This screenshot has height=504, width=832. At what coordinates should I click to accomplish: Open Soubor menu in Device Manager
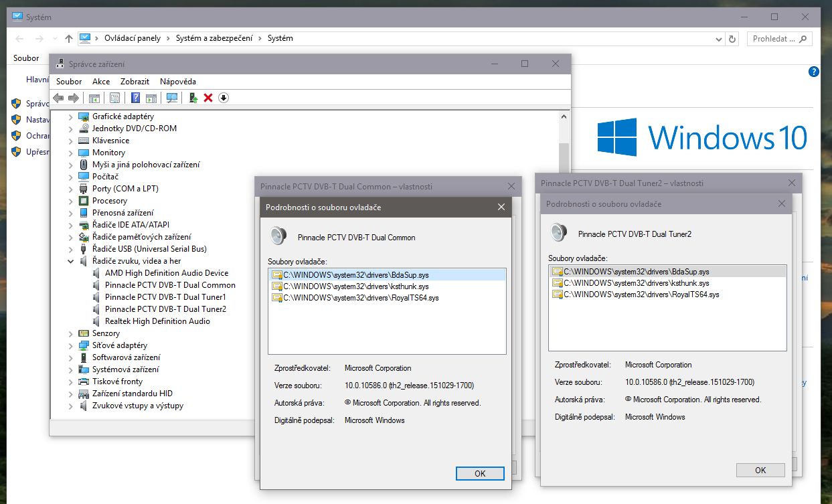(69, 82)
